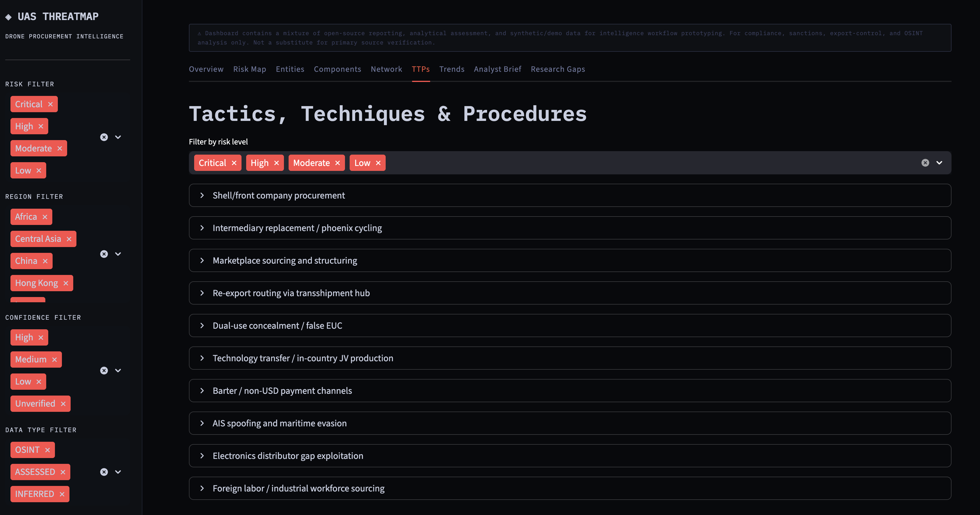Viewport: 980px width, 515px height.
Task: Expand Re-export routing via transshipment hub
Action: (570, 293)
